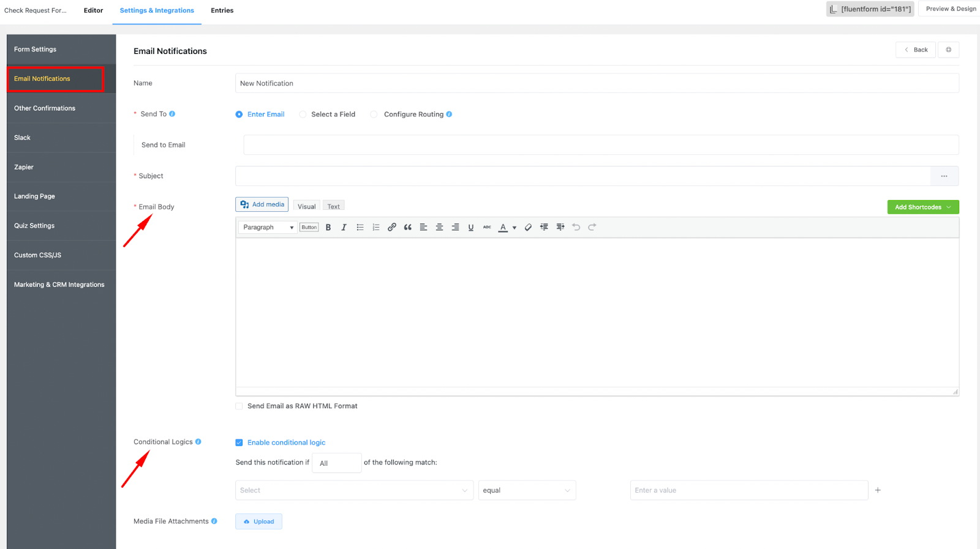Add another condition row with plus icon
This screenshot has width=980, height=549.
(878, 490)
